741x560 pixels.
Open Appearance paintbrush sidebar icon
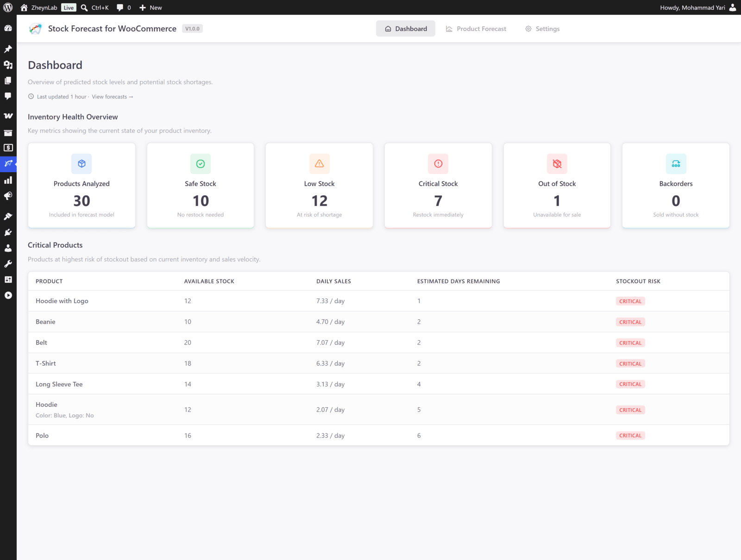[x=8, y=217]
